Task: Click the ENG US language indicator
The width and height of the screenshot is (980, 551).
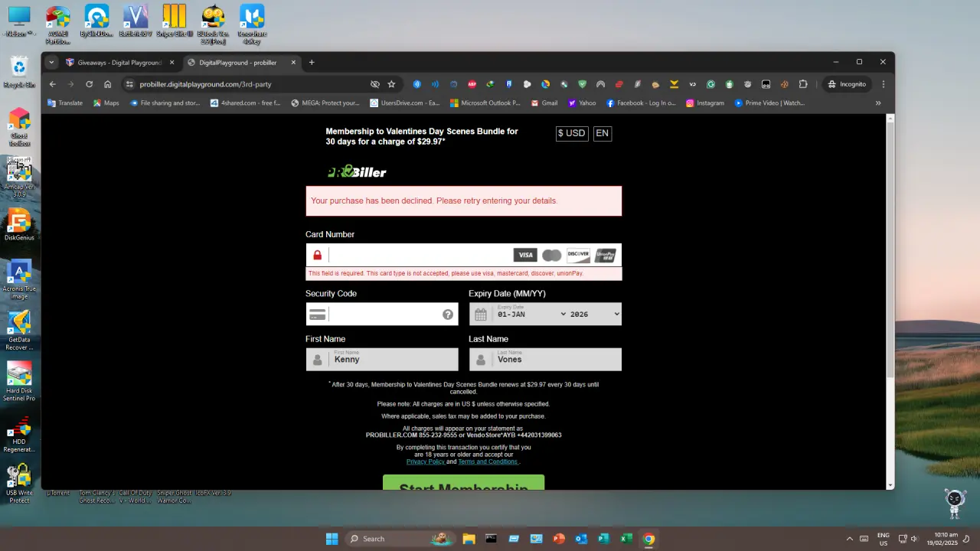Action: click(883, 539)
